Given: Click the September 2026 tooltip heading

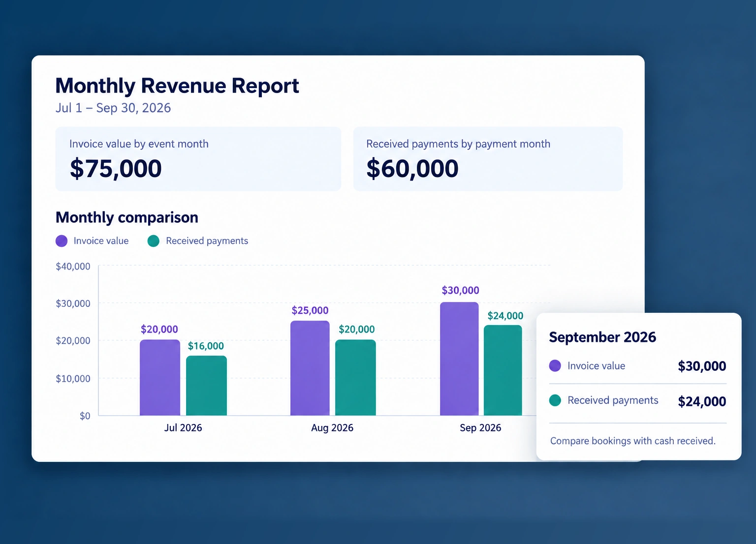Looking at the screenshot, I should pos(602,337).
